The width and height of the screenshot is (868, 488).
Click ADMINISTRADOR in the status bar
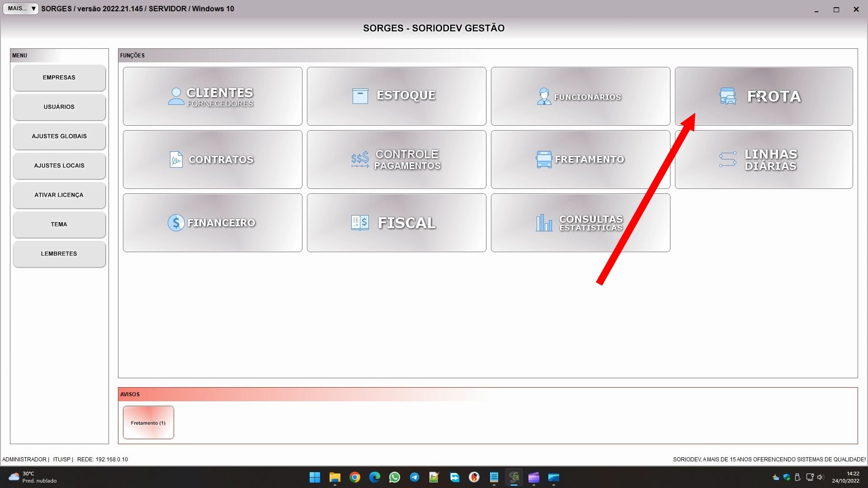(x=24, y=460)
